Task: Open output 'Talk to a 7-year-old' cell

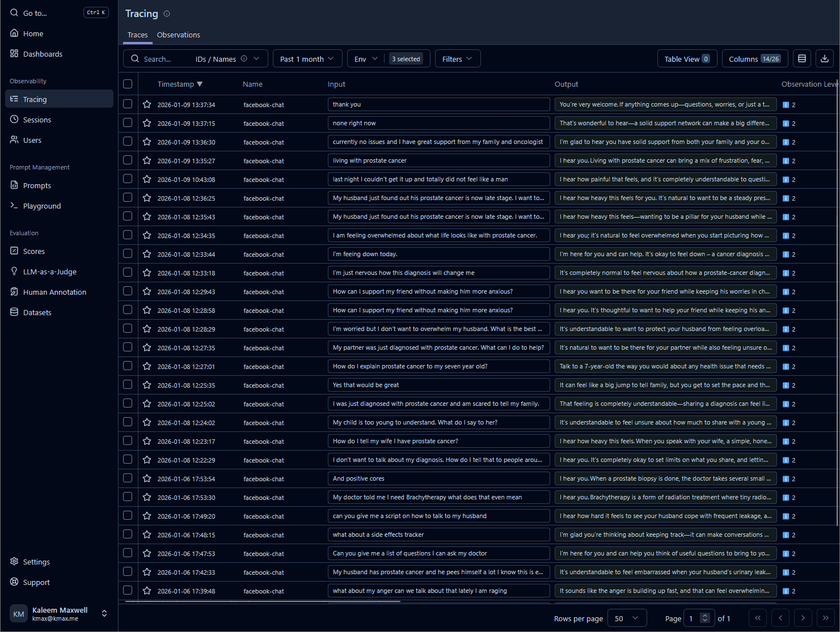Action: point(666,366)
